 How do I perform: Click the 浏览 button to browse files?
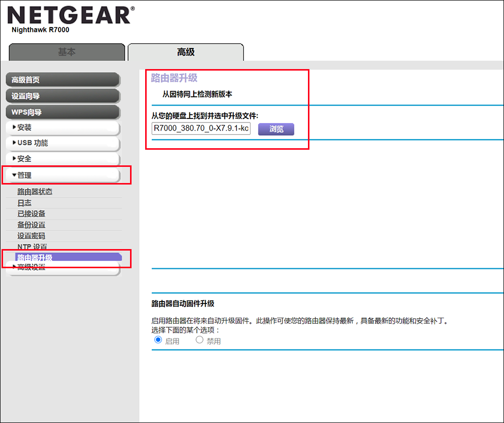[276, 130]
